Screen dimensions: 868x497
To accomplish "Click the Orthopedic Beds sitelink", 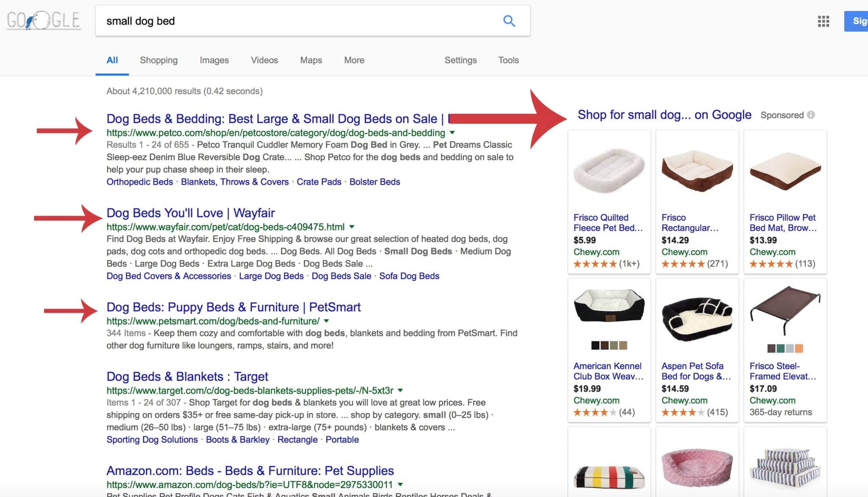I will click(x=139, y=181).
